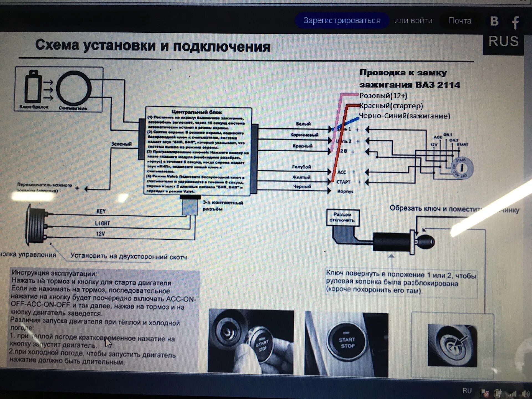
Task: Sign in with the Facebook icon
Action: pyautogui.click(x=515, y=23)
